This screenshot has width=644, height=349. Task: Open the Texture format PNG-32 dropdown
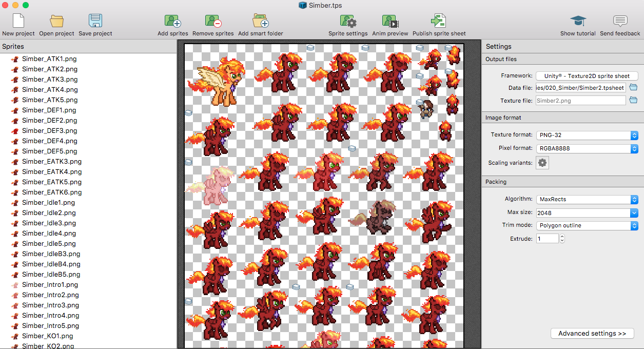[587, 135]
